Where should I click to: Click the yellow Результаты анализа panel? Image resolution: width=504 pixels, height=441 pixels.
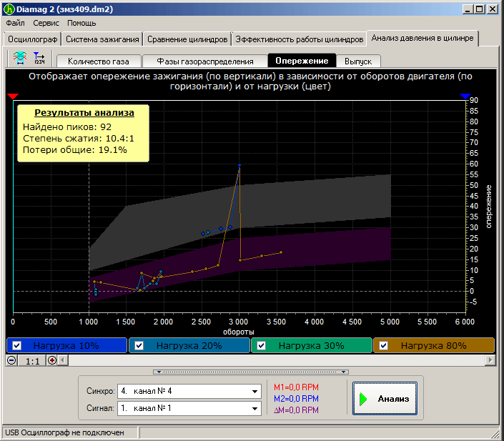tap(83, 133)
